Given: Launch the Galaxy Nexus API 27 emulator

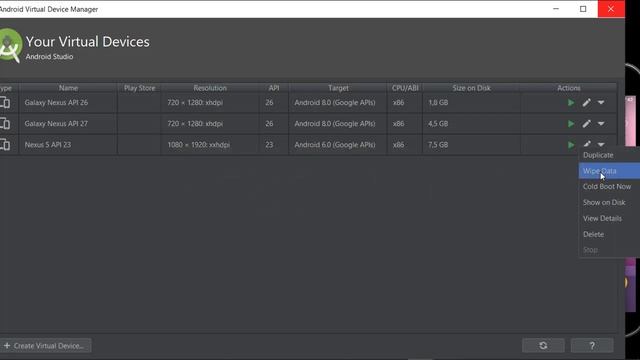Looking at the screenshot, I should coord(571,124).
